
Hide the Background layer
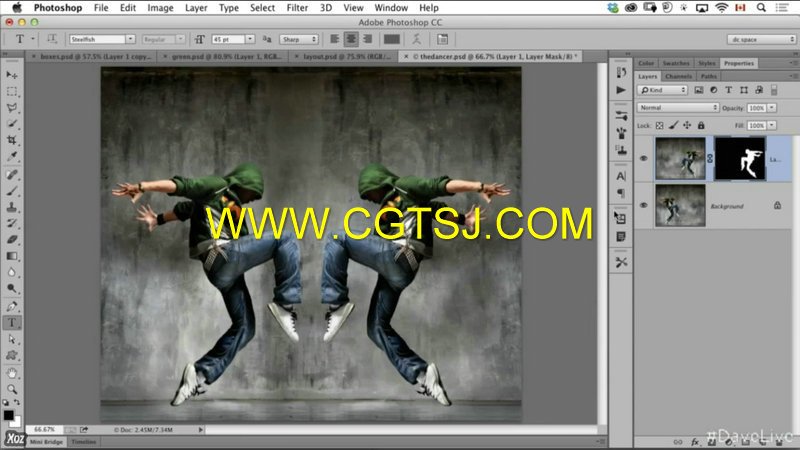643,206
